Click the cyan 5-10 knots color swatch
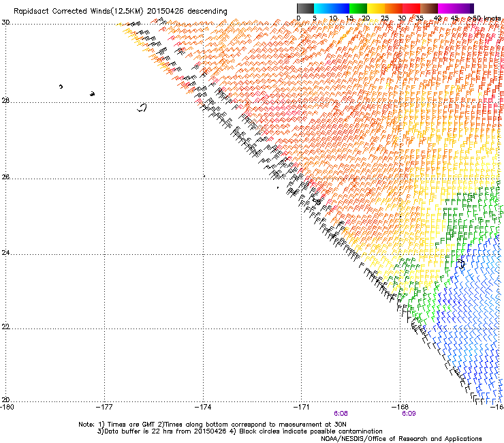 point(323,8)
